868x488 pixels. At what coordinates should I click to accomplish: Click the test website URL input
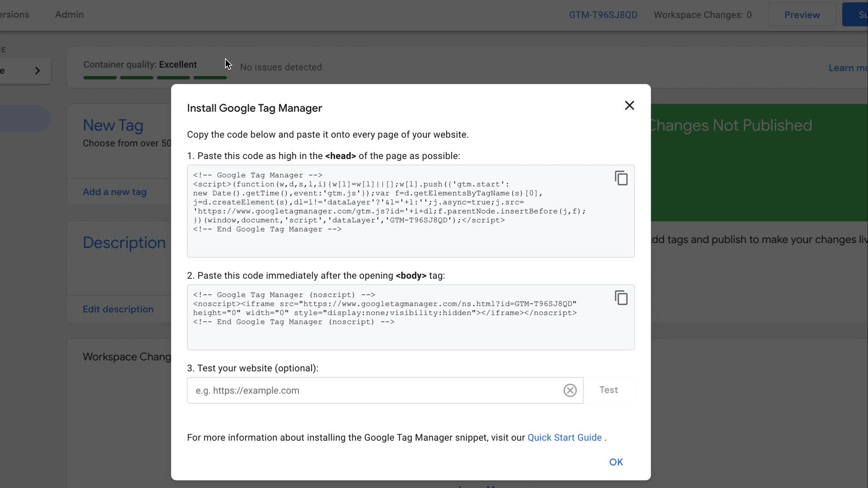pos(376,390)
